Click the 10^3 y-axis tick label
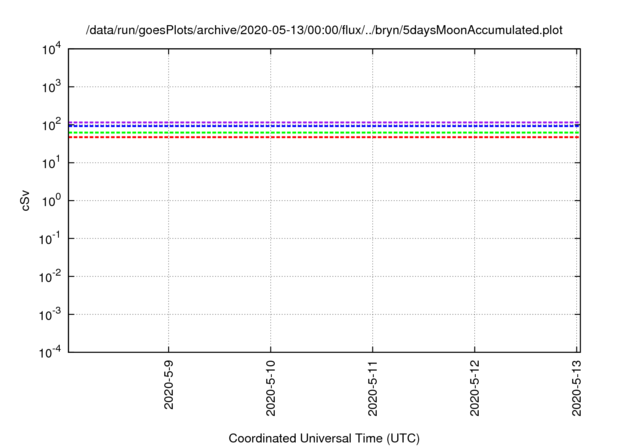The width and height of the screenshot is (640, 448). click(x=51, y=87)
